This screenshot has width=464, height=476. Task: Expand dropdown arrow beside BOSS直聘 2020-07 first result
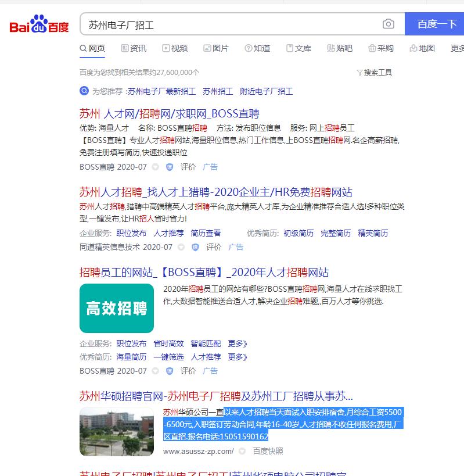pos(155,167)
